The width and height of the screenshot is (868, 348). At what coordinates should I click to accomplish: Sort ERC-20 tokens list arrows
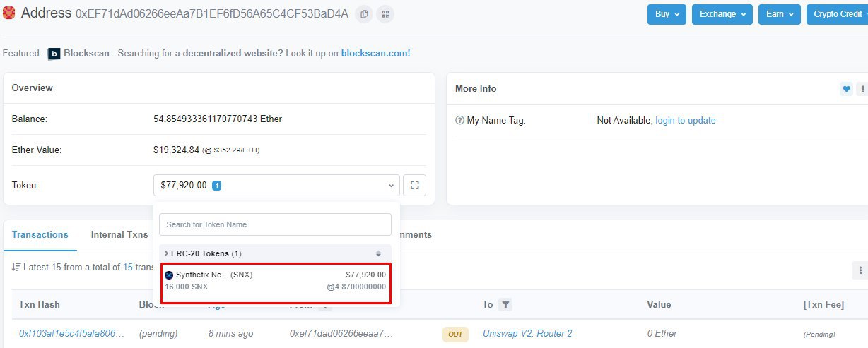point(378,253)
